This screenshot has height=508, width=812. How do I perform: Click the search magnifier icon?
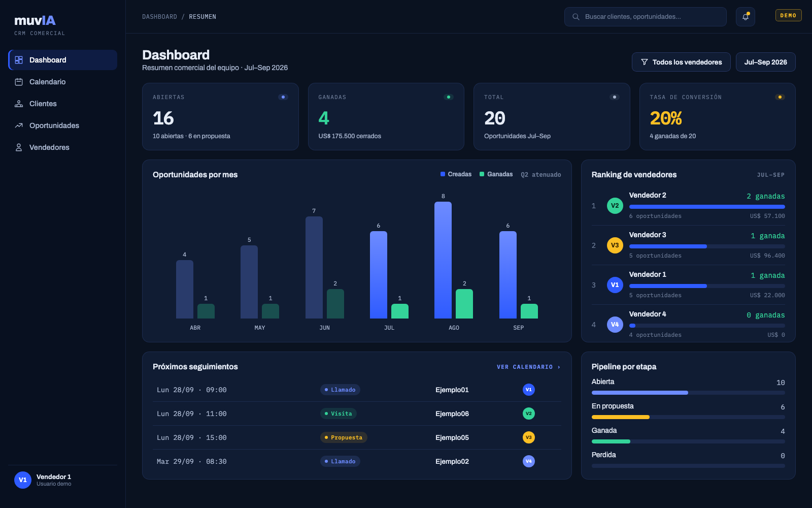pyautogui.click(x=576, y=17)
